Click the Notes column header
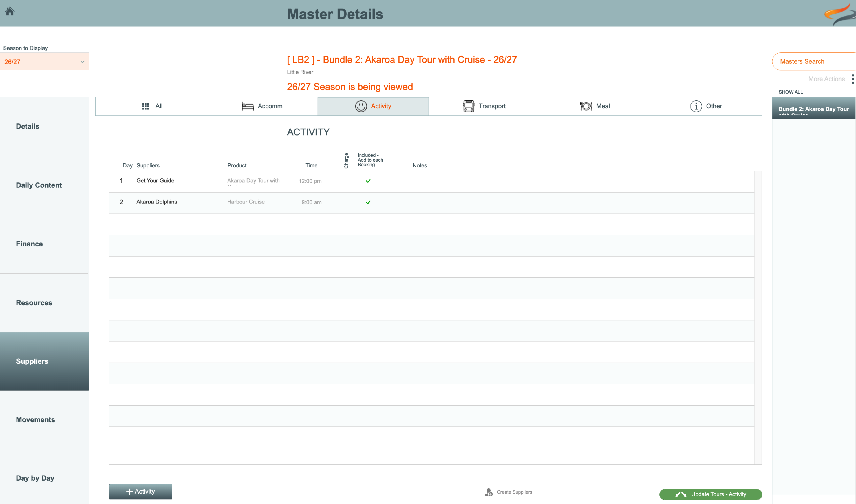Image resolution: width=856 pixels, height=504 pixels. coord(420,165)
